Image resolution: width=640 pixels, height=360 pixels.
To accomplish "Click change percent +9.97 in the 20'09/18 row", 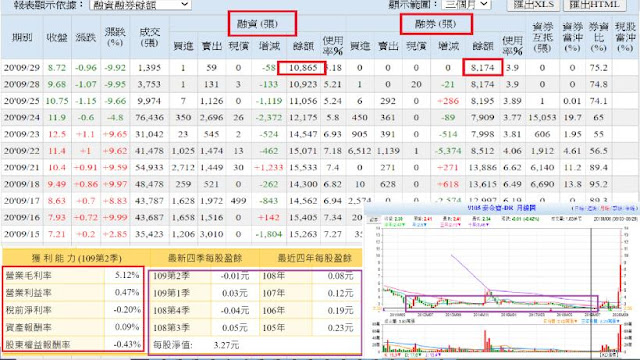I will 115,184.
